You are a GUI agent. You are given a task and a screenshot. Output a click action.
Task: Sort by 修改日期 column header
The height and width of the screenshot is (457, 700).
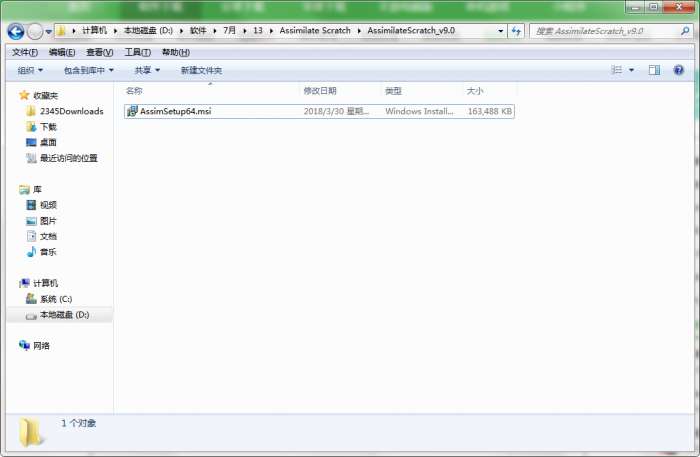click(x=320, y=91)
